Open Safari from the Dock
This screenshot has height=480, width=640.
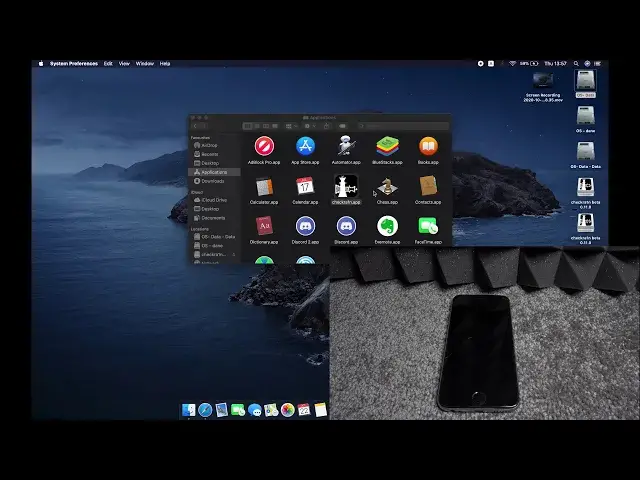(205, 410)
